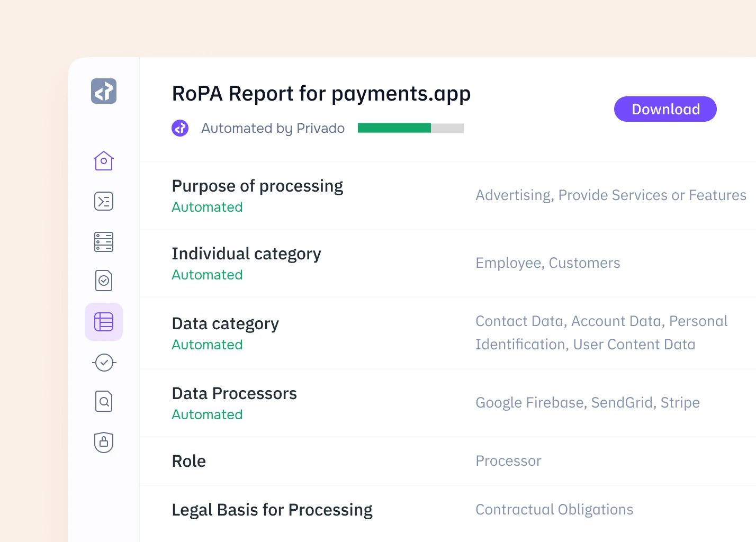The image size is (756, 542).
Task: Select the highlighted RoPA table icon
Action: tap(104, 322)
